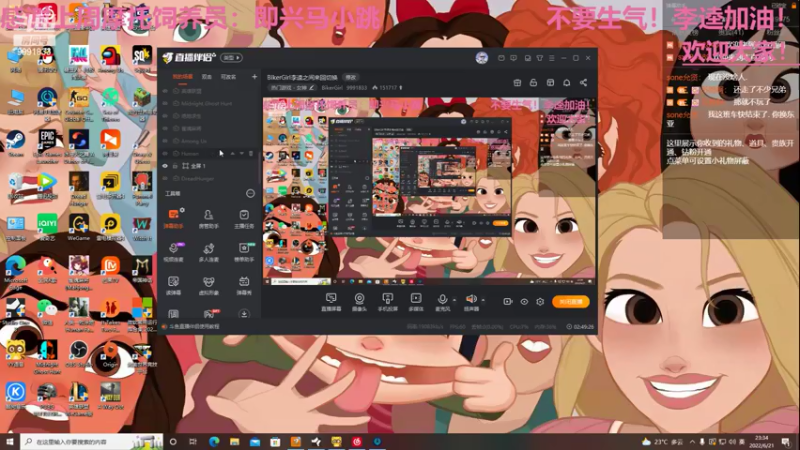
Task: Open the microphone device dropdown arrow
Action: [x=454, y=300]
